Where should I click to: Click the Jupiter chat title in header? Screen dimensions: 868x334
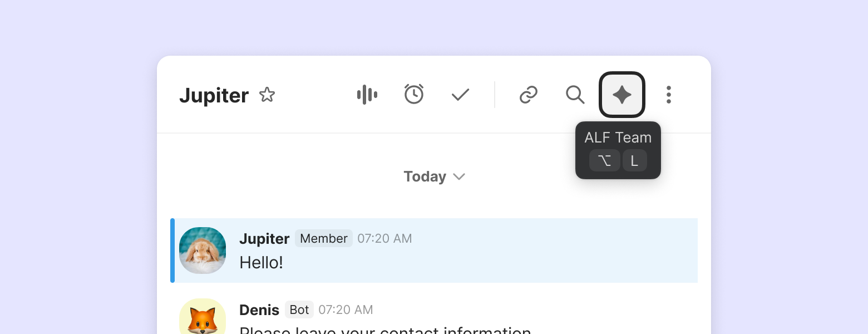(x=214, y=96)
